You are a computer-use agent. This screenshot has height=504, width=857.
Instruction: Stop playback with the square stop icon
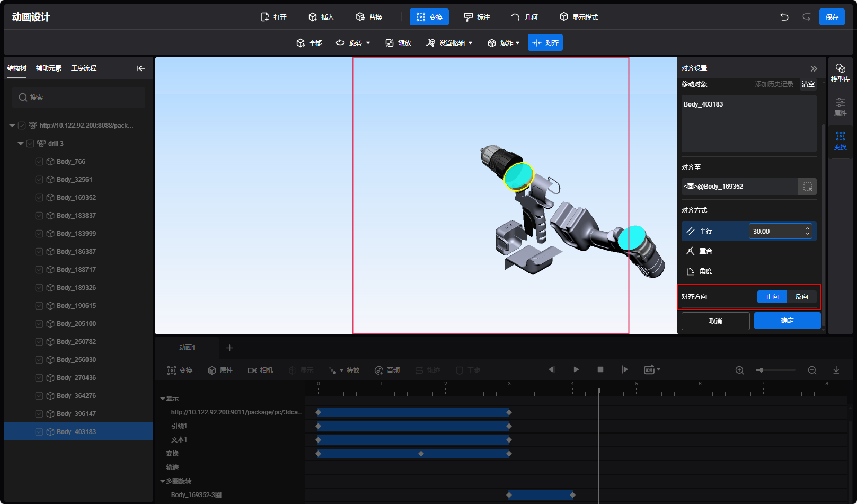pyautogui.click(x=600, y=369)
